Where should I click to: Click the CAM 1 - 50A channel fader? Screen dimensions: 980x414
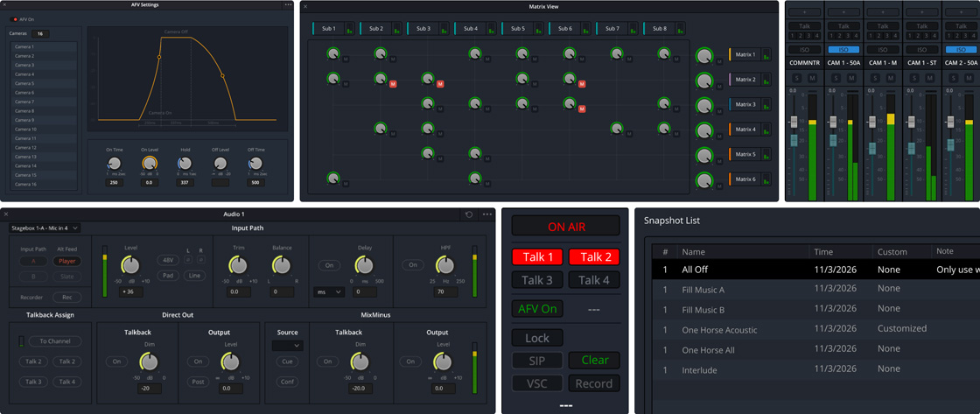coord(833,123)
